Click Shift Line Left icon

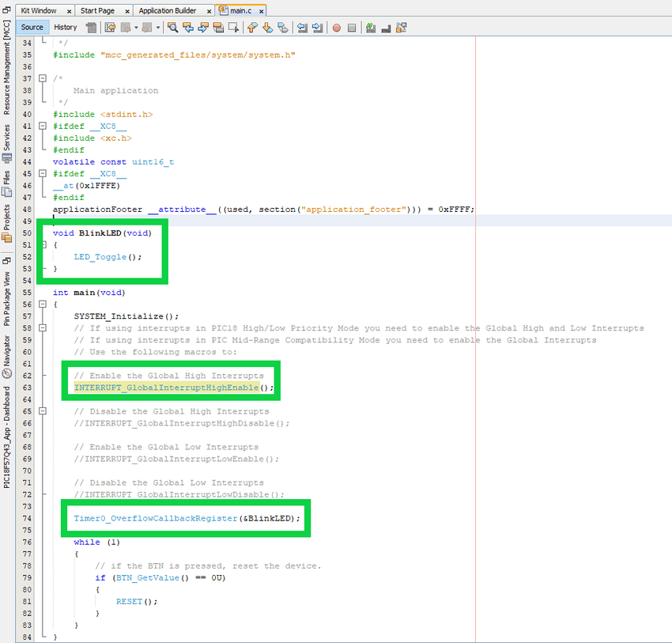pos(302,28)
